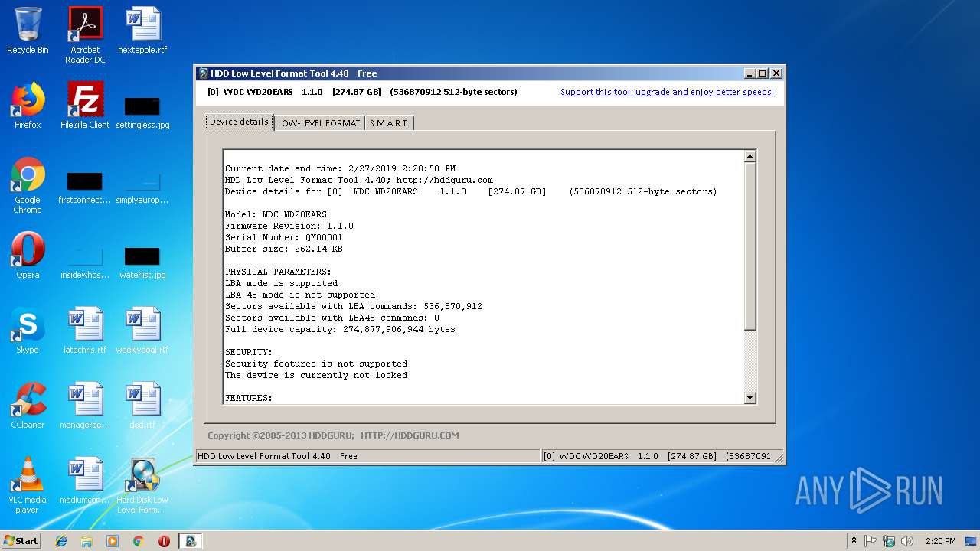Open Windows Explorer folder in taskbar
980x551 pixels.
pyautogui.click(x=87, y=541)
